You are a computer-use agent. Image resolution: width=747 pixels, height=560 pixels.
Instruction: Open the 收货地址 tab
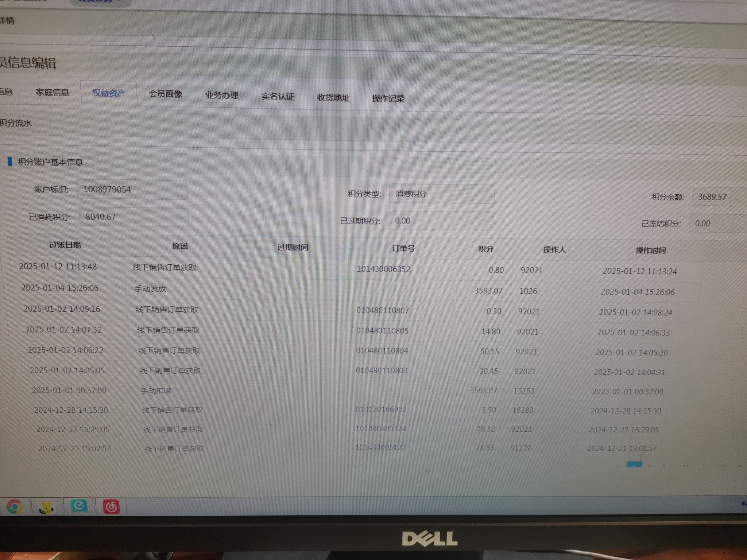tap(333, 98)
